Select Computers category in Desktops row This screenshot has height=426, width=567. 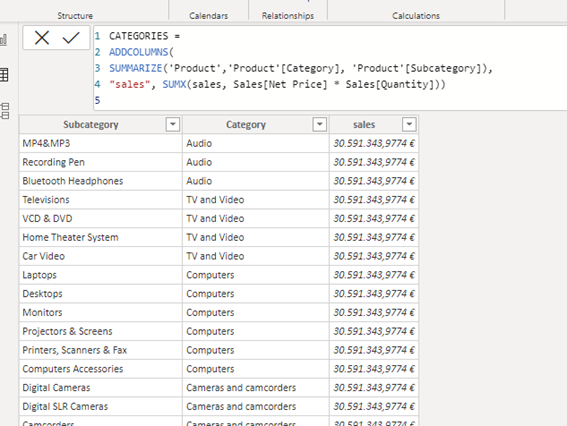click(256, 294)
